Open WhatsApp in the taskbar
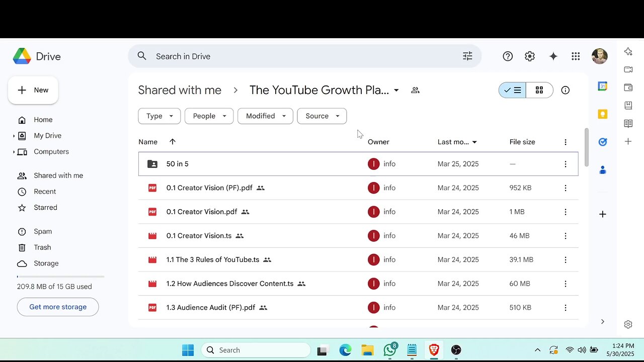This screenshot has height=362, width=644. 390,350
